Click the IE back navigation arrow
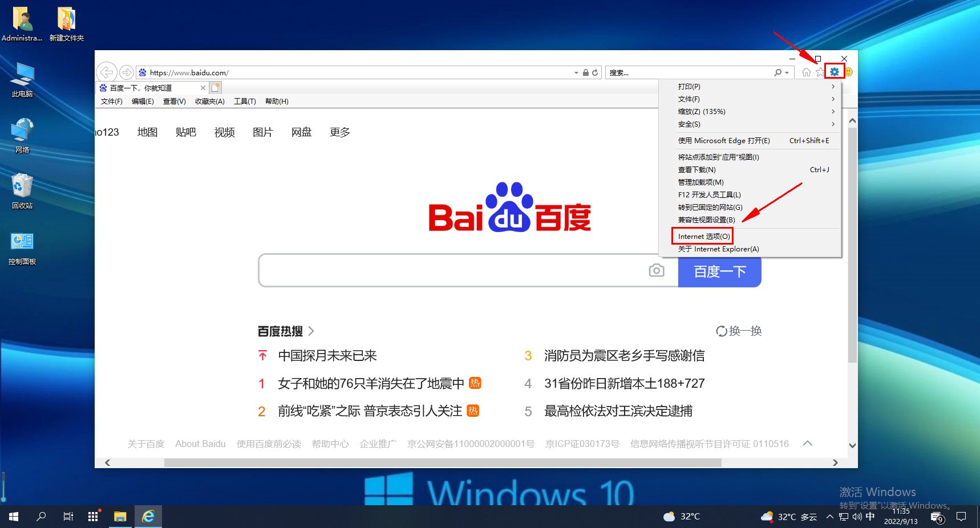Viewport: 980px width, 528px height. (x=107, y=72)
